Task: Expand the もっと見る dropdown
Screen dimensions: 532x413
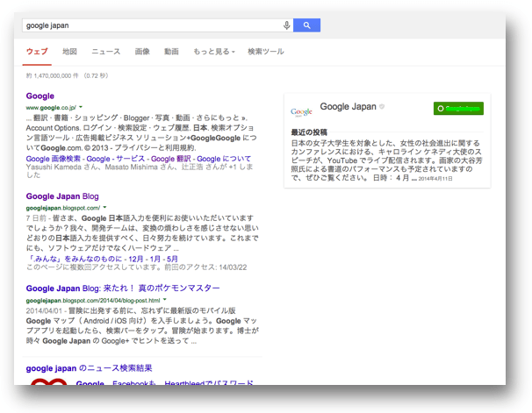Action: tap(214, 52)
